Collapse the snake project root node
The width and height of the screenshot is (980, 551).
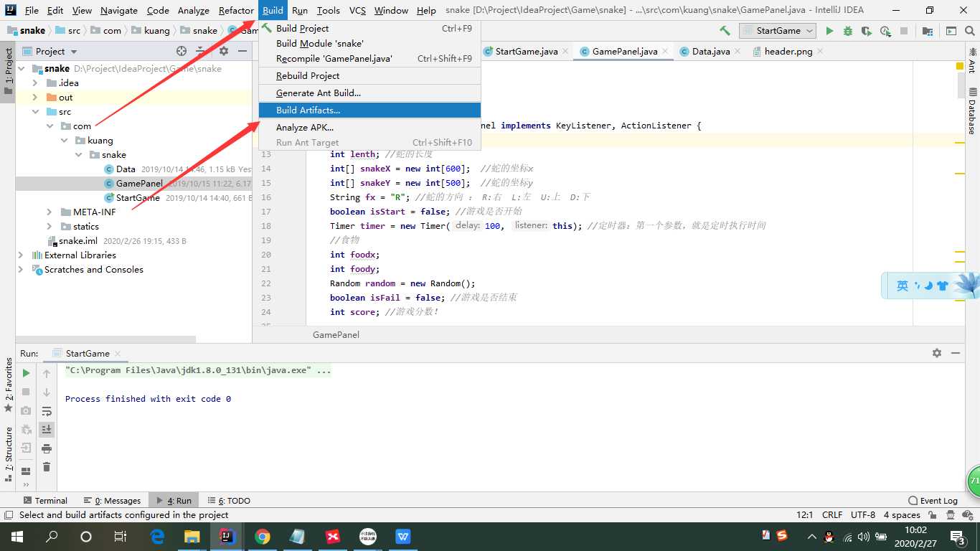(x=22, y=69)
